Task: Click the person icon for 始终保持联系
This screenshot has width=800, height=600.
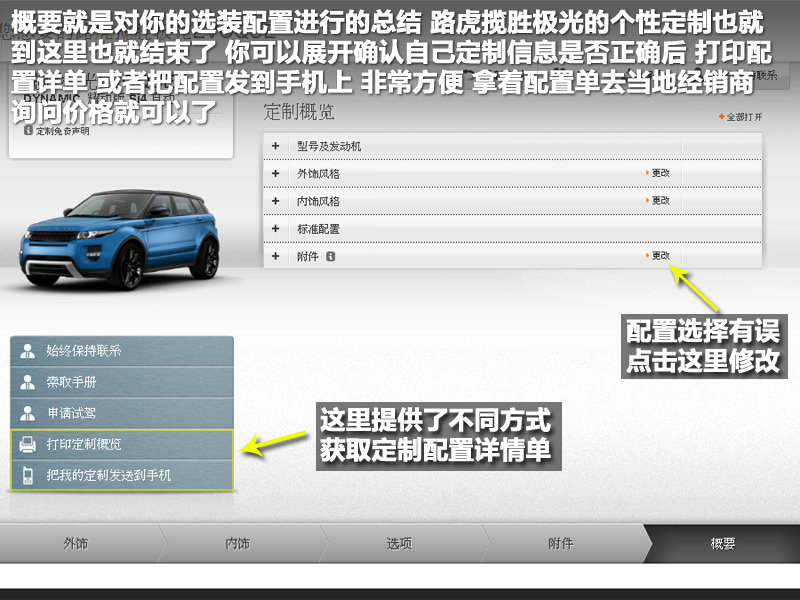Action: click(28, 351)
